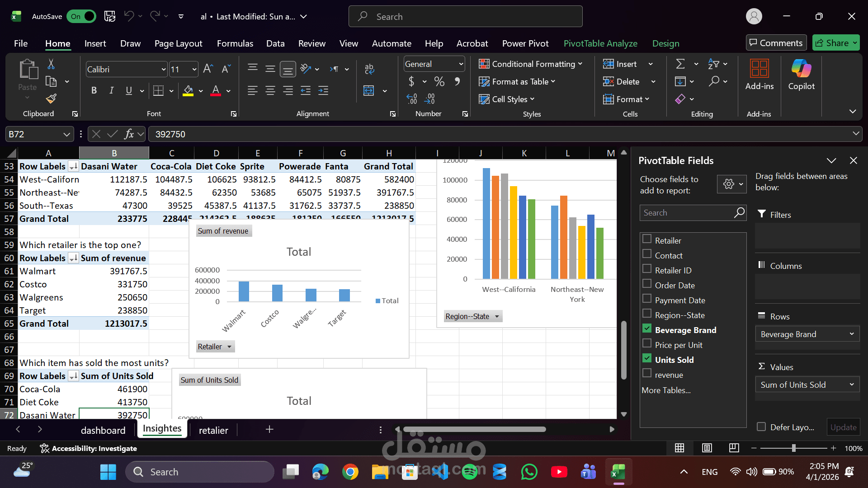Click the AutoSum sigma icon
Image resolution: width=868 pixels, height=488 pixels.
pyautogui.click(x=680, y=64)
